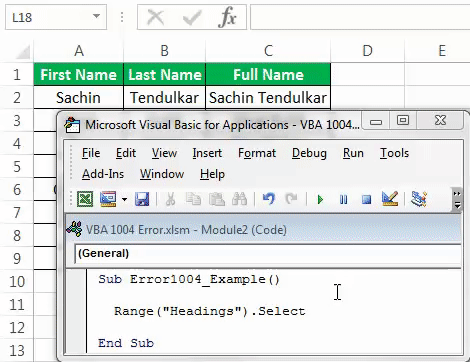Click the Module2 code window icon
The image size is (470, 362).
(x=74, y=229)
